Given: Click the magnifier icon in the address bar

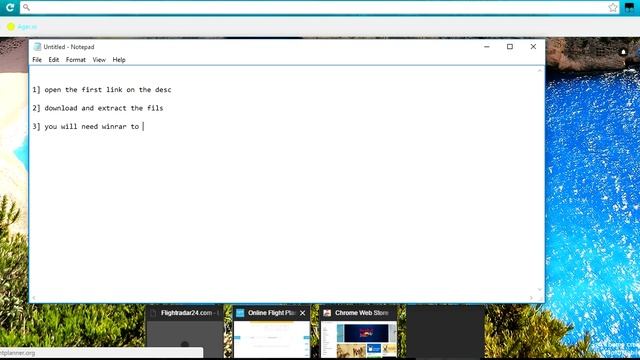Looking at the screenshot, I should click(x=26, y=7).
